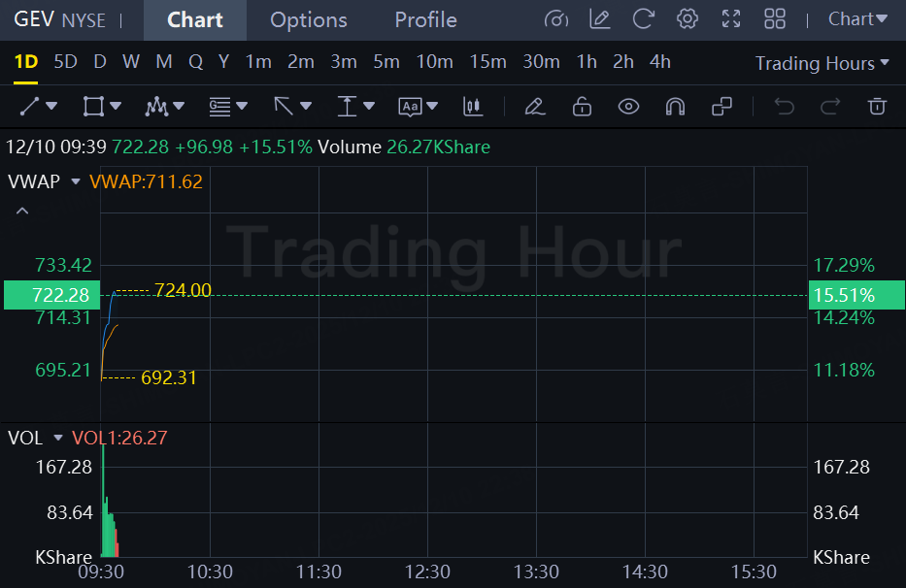Click the pencil edit drawing icon

[x=533, y=107]
